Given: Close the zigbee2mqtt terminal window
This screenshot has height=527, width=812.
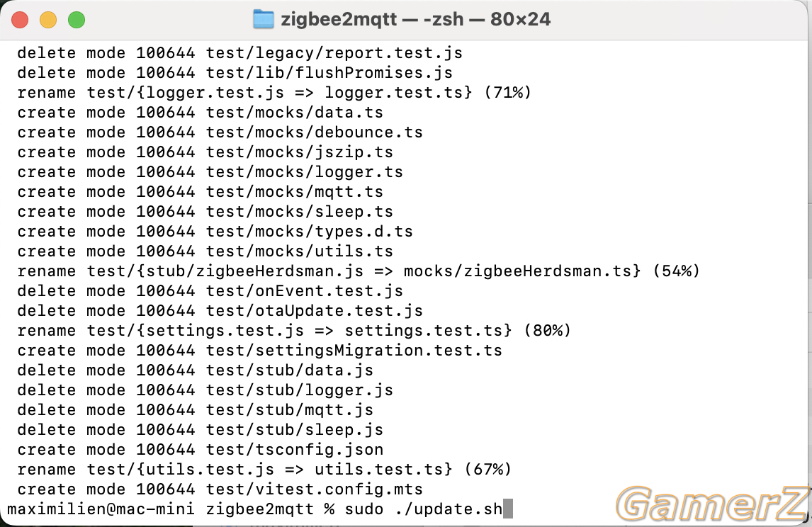Looking at the screenshot, I should point(20,21).
